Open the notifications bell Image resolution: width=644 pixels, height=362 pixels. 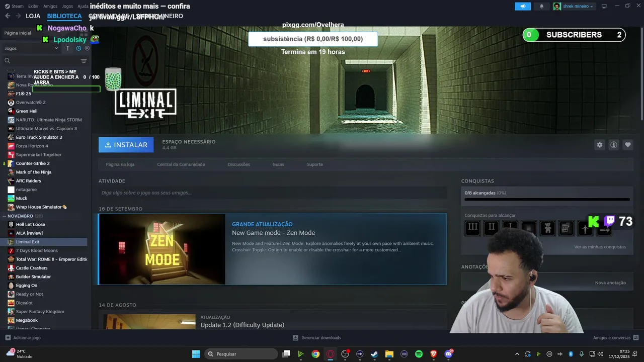point(541,6)
